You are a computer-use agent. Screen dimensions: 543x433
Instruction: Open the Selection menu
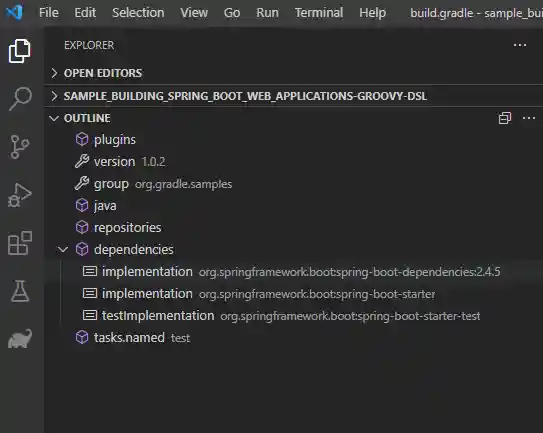click(138, 13)
